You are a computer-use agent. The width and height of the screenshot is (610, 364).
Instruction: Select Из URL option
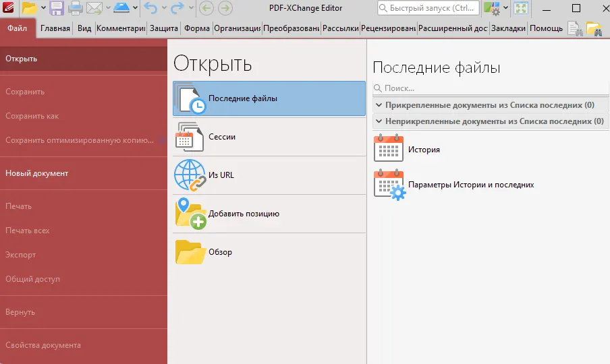269,175
